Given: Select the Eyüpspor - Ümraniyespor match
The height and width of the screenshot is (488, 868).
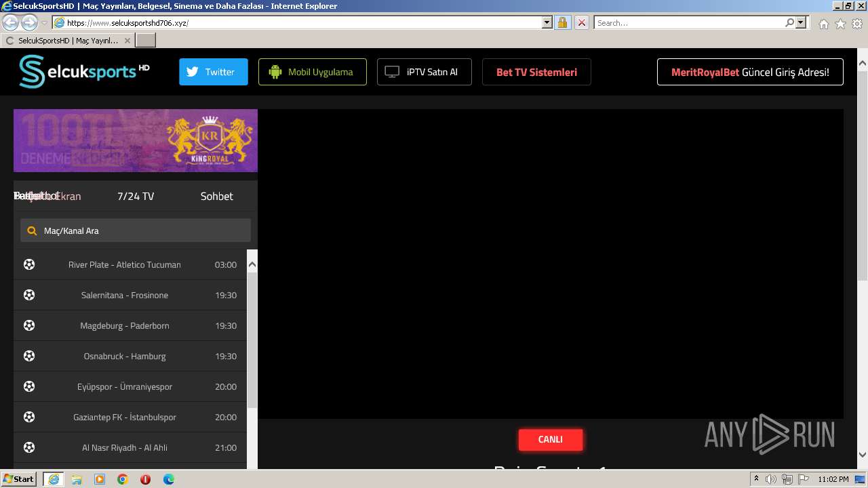Looking at the screenshot, I should 130,386.
